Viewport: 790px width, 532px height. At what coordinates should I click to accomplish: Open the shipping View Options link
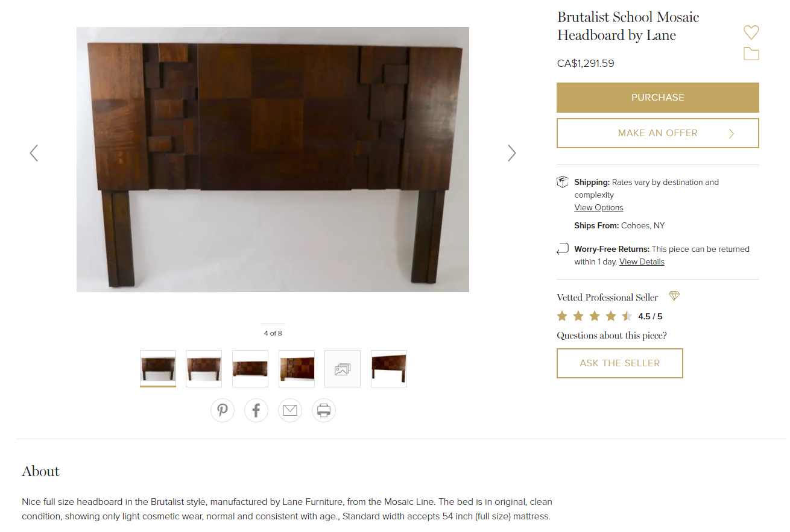point(598,207)
